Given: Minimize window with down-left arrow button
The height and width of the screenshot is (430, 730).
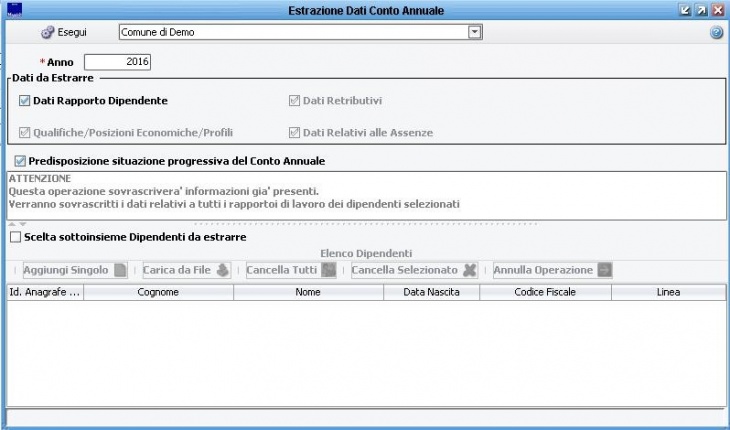Looking at the screenshot, I should click(x=684, y=10).
